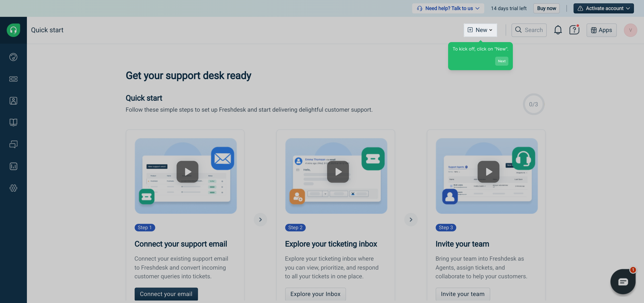Expand the Activate account dropdown

(603, 8)
